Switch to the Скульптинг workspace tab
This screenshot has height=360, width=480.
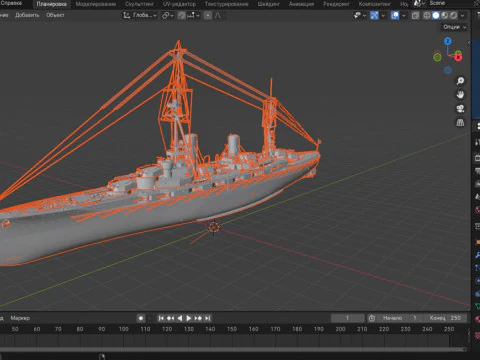coord(139,4)
